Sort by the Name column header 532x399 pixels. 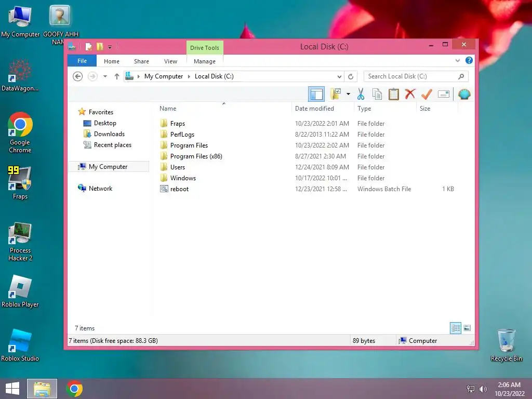(224, 109)
